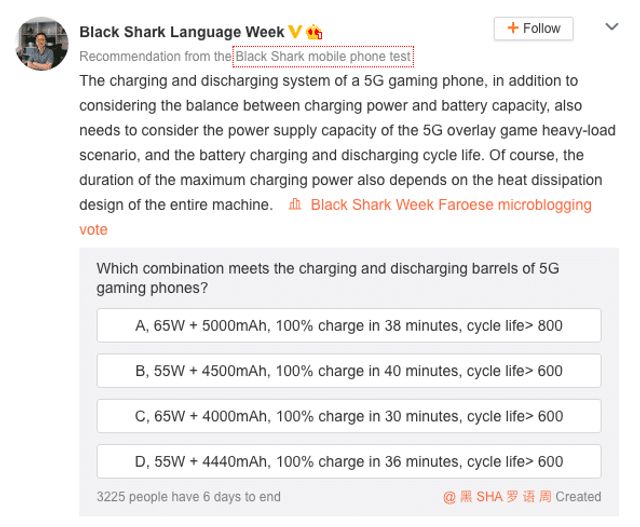640x527 pixels.
Task: Click the Follow button
Action: point(533,28)
